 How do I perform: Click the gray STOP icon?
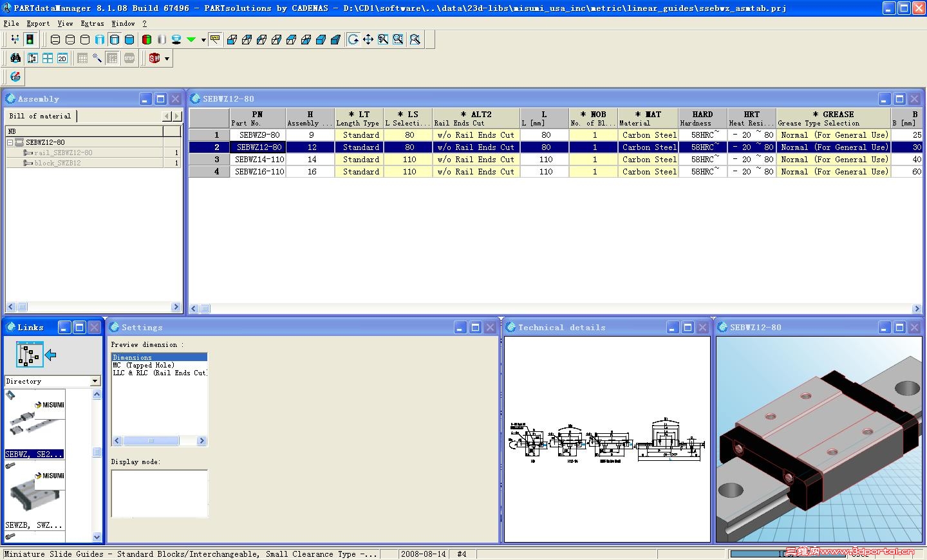click(x=129, y=58)
